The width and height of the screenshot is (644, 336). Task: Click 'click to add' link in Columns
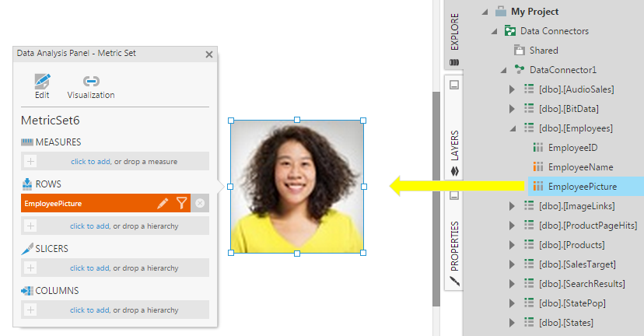pyautogui.click(x=89, y=310)
